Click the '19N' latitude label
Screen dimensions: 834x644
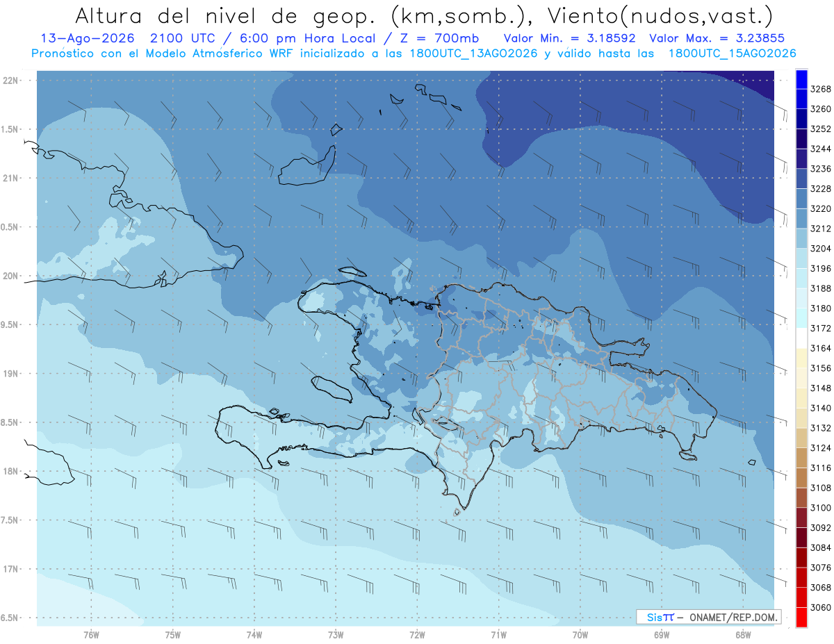tap(10, 374)
